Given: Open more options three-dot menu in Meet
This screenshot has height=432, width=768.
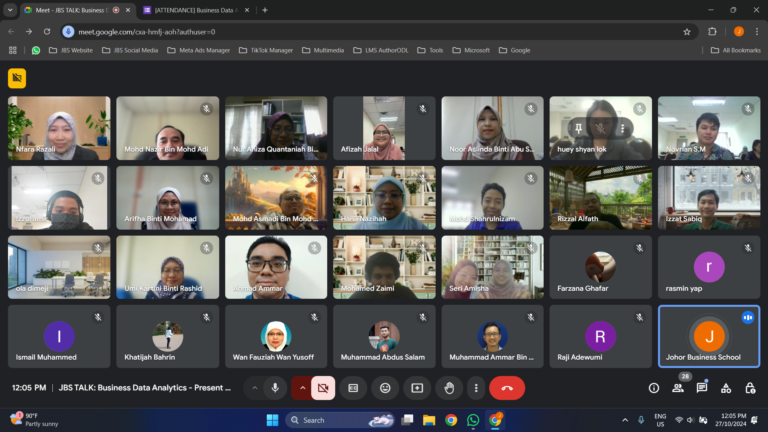Looking at the screenshot, I should tap(475, 387).
